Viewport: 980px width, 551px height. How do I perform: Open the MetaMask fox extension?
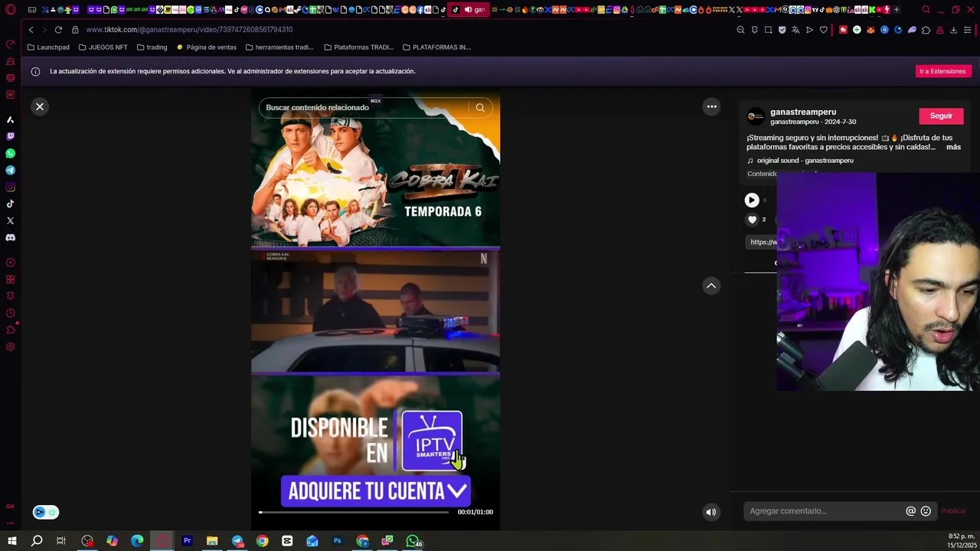pos(871,30)
